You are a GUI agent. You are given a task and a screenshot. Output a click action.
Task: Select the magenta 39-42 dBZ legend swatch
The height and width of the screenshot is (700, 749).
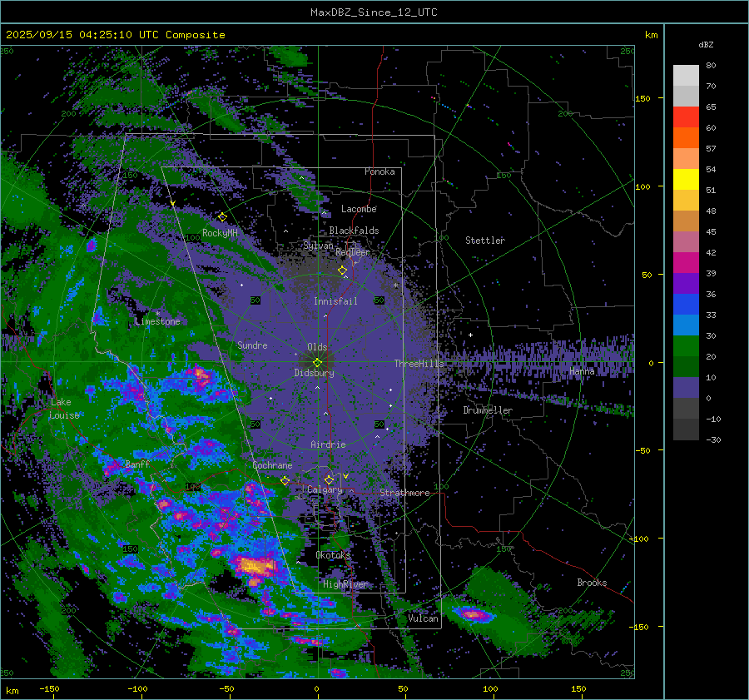(686, 263)
